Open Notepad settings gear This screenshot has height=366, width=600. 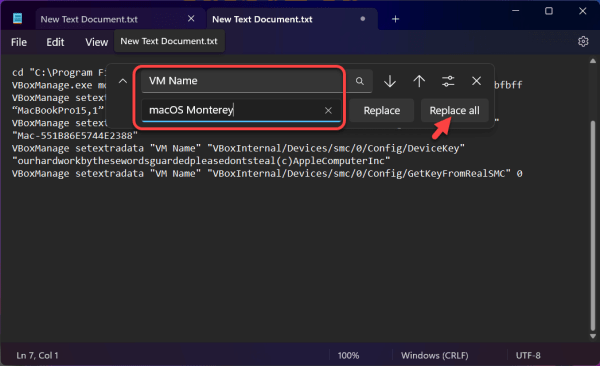point(583,41)
